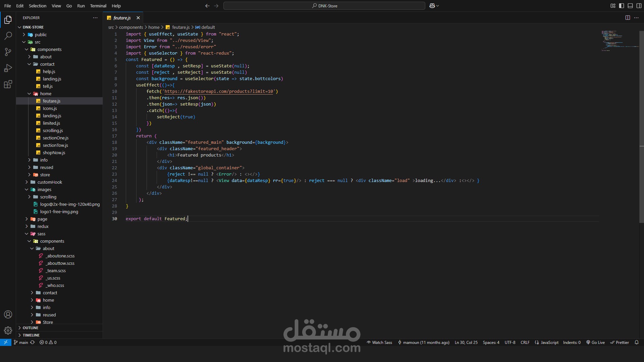
Task: Collapse the contact folder in explorer
Action: coord(47,64)
